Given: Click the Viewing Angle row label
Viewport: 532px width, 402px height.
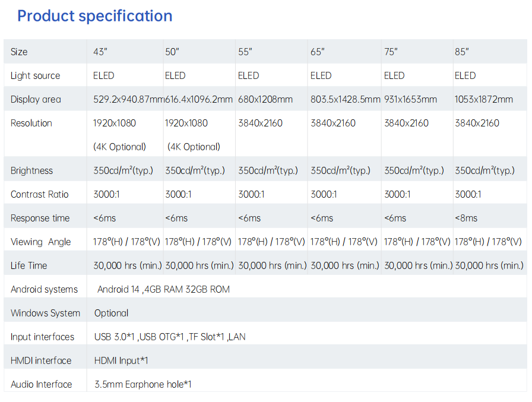Looking at the screenshot, I should (x=40, y=242).
